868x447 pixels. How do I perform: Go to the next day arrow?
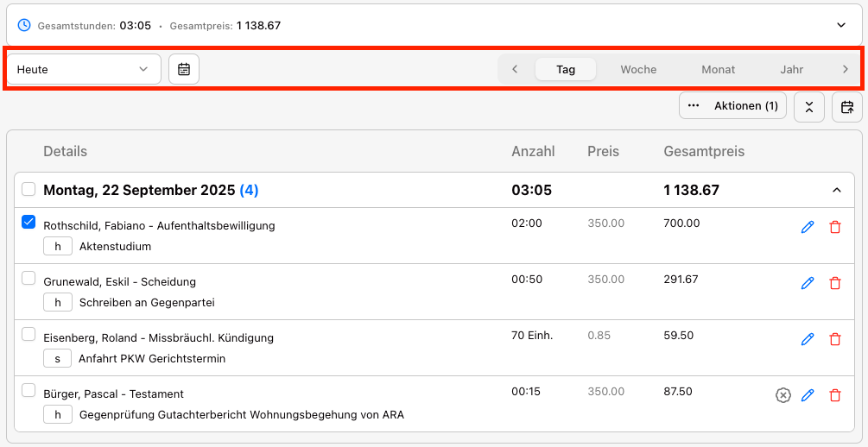845,69
